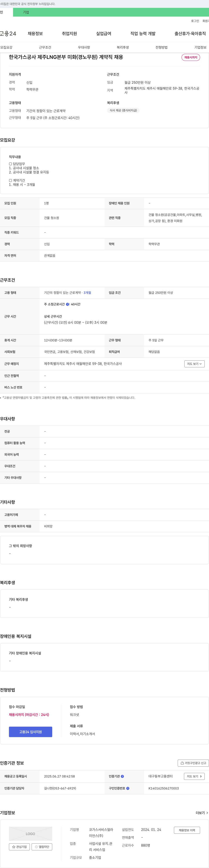The height and width of the screenshot is (868, 209).
Task: Open the 직업 능력 개발 menu
Action: coord(143,34)
